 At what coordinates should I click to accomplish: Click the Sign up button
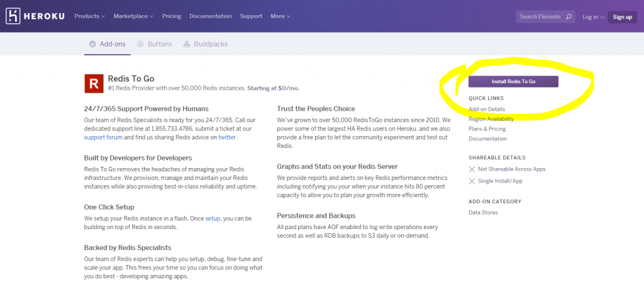click(623, 17)
